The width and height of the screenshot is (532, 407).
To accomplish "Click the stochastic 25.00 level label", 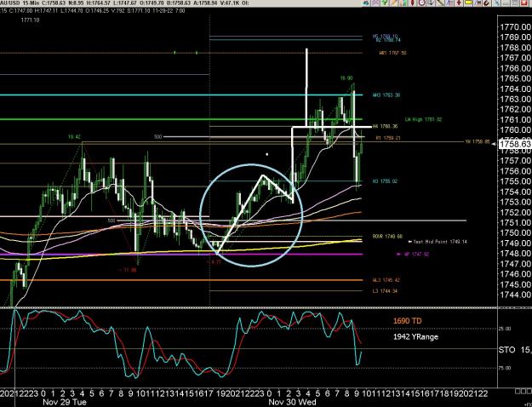I will 505,329.
